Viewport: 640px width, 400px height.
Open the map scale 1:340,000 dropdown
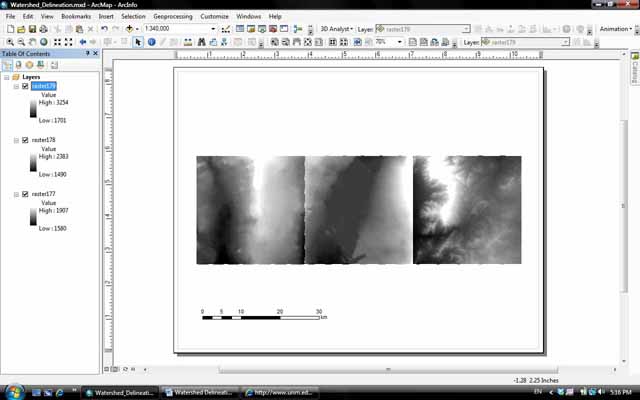[213, 29]
